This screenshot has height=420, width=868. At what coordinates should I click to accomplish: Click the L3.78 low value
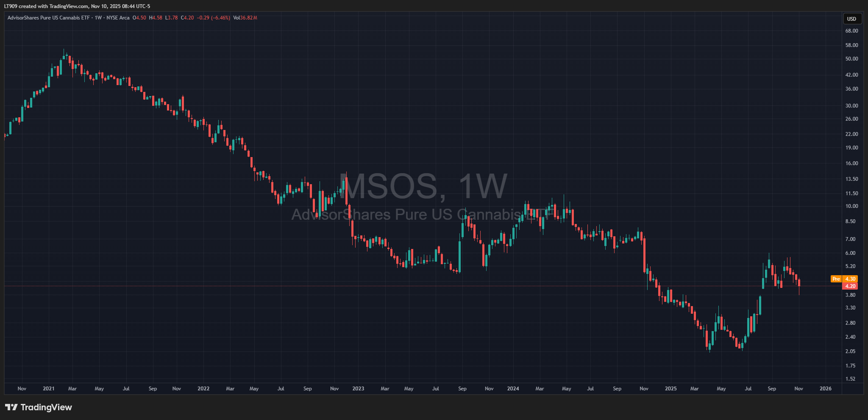coord(171,18)
